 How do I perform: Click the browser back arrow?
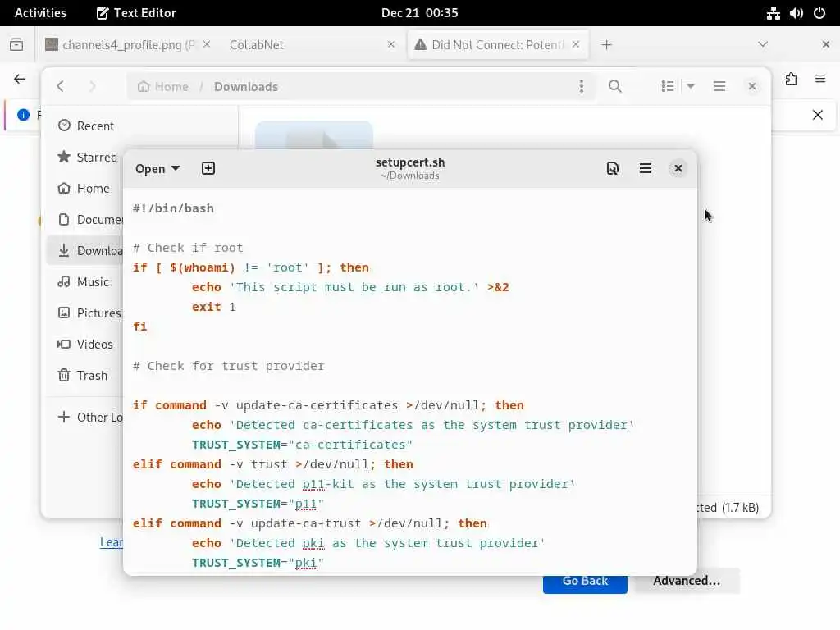tap(20, 80)
